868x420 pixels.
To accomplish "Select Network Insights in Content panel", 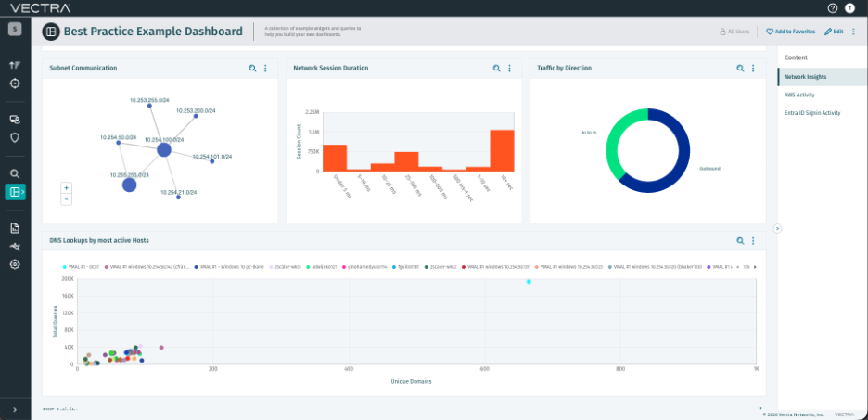I will tap(822, 77).
